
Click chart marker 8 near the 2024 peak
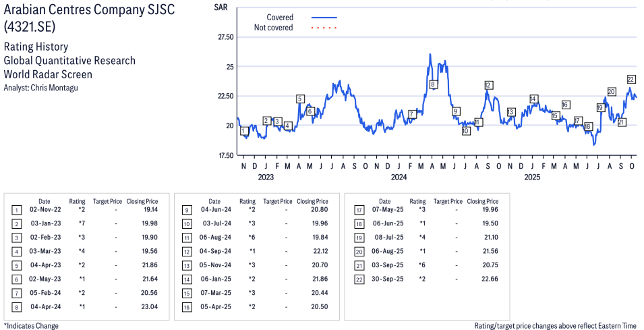433,84
